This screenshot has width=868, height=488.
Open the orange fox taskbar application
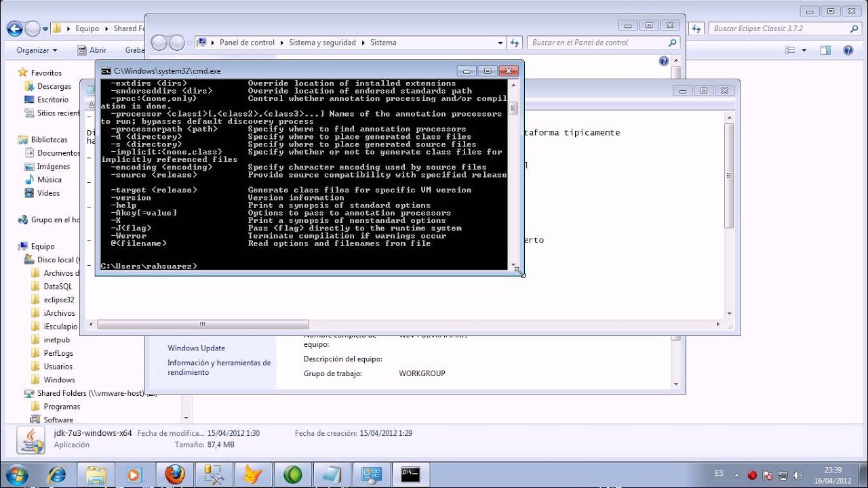pyautogui.click(x=253, y=474)
